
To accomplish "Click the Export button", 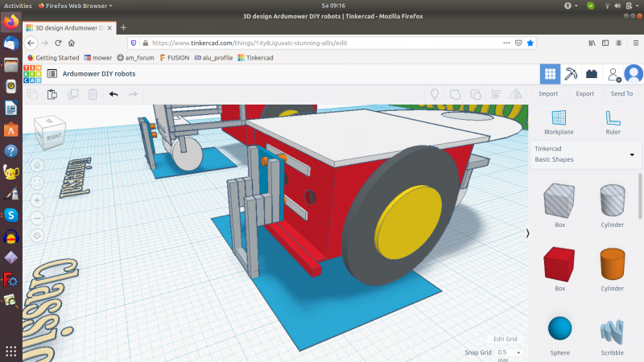I will 585,94.
